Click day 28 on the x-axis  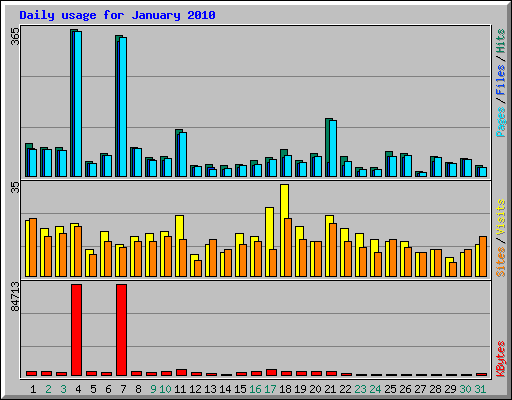(435, 389)
